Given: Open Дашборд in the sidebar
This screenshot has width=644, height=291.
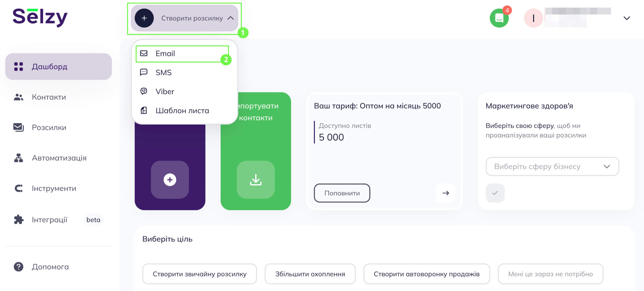Looking at the screenshot, I should pos(59,67).
